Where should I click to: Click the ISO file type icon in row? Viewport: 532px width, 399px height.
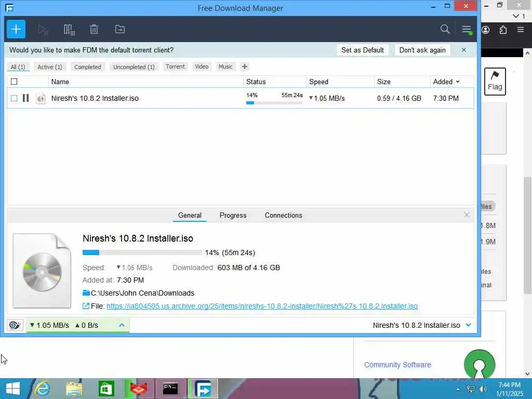[41, 98]
